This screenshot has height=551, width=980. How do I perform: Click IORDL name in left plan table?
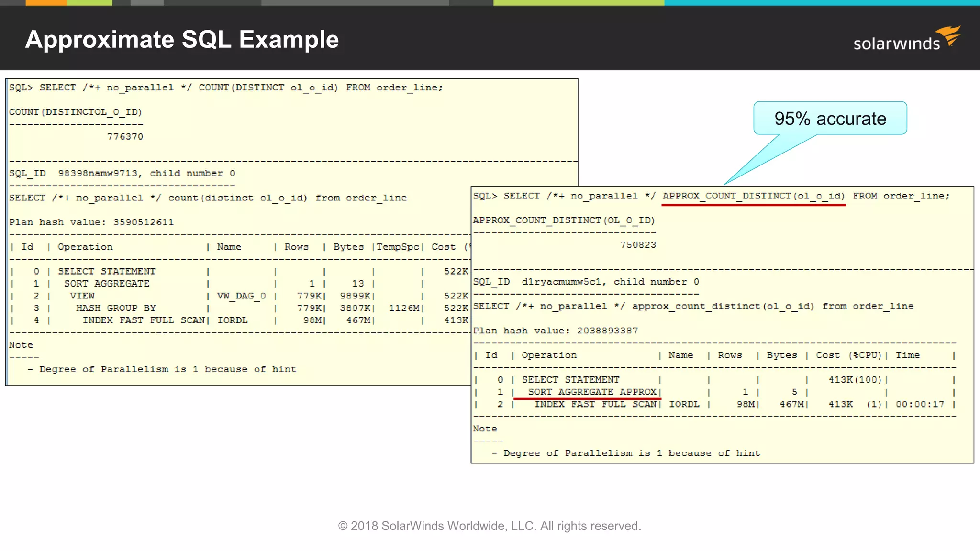(232, 320)
